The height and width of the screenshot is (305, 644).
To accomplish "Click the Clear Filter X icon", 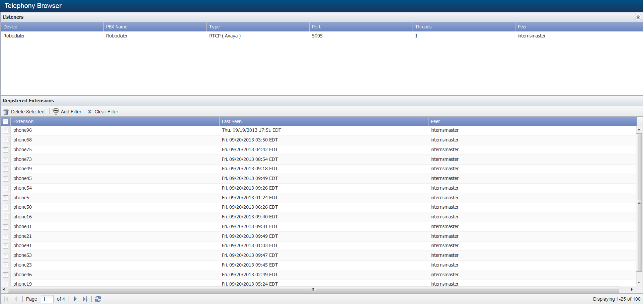I will tap(90, 112).
